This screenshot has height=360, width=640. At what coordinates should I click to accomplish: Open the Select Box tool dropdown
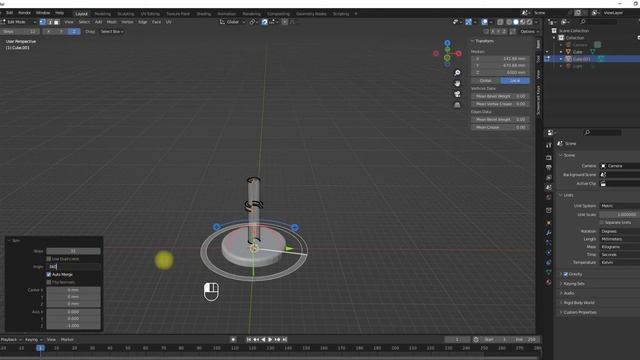[112, 31]
